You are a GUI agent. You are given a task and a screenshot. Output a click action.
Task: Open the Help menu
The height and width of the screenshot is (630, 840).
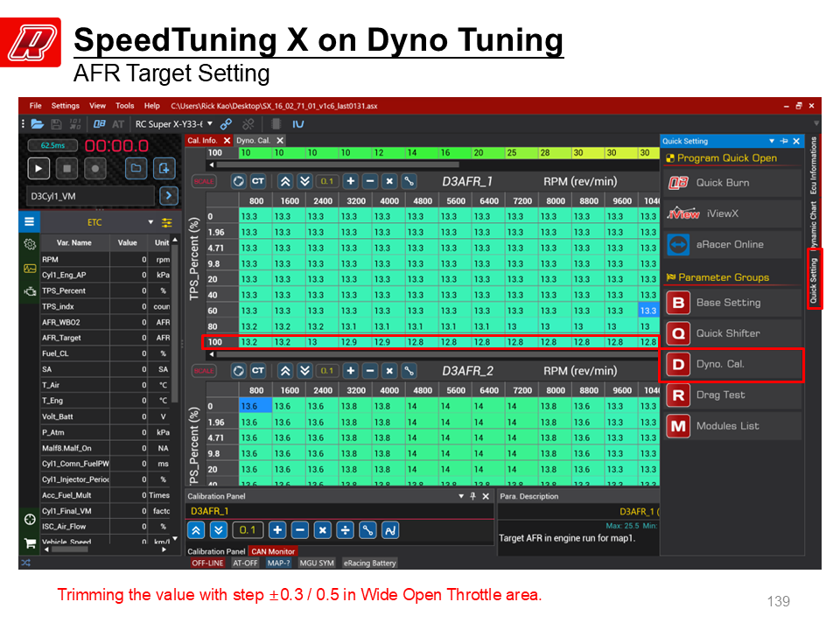[x=152, y=106]
